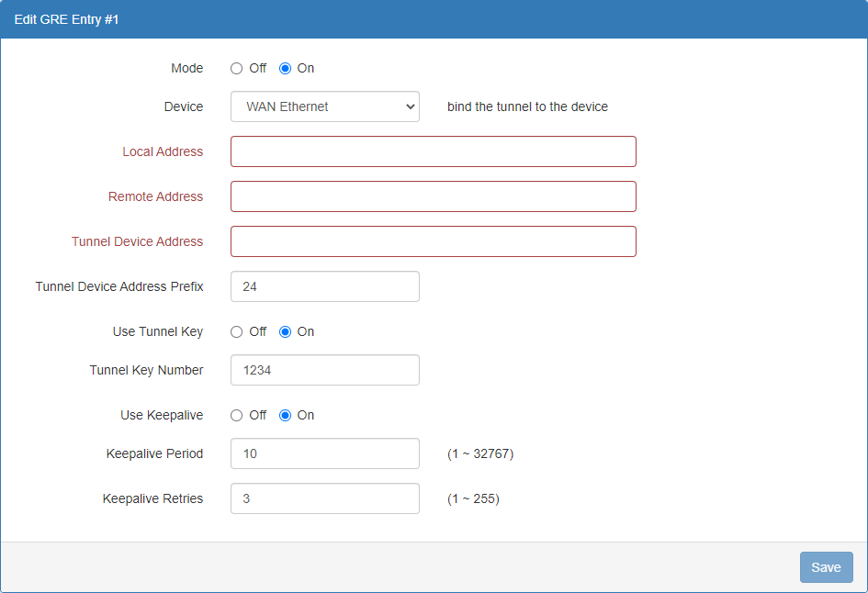Set Mode radio button to On
Screen dimensions: 868x593
(285, 69)
